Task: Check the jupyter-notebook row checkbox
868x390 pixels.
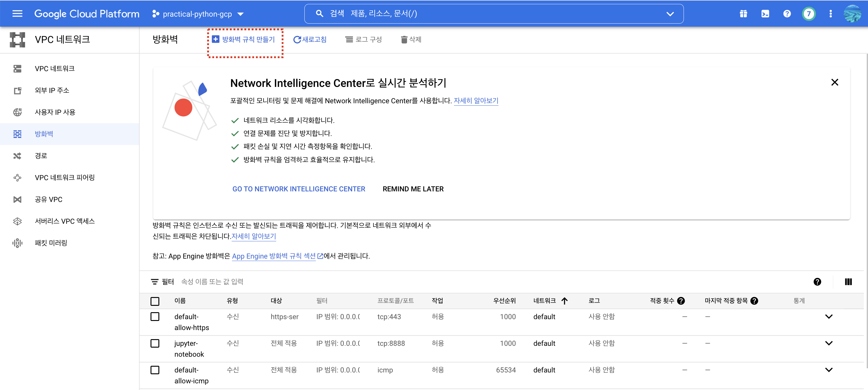Action: coord(155,343)
